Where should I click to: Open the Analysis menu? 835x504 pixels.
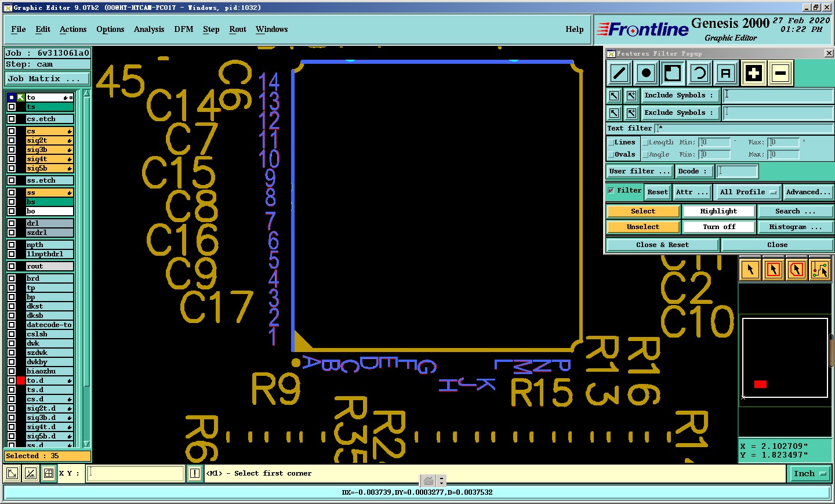click(x=149, y=30)
